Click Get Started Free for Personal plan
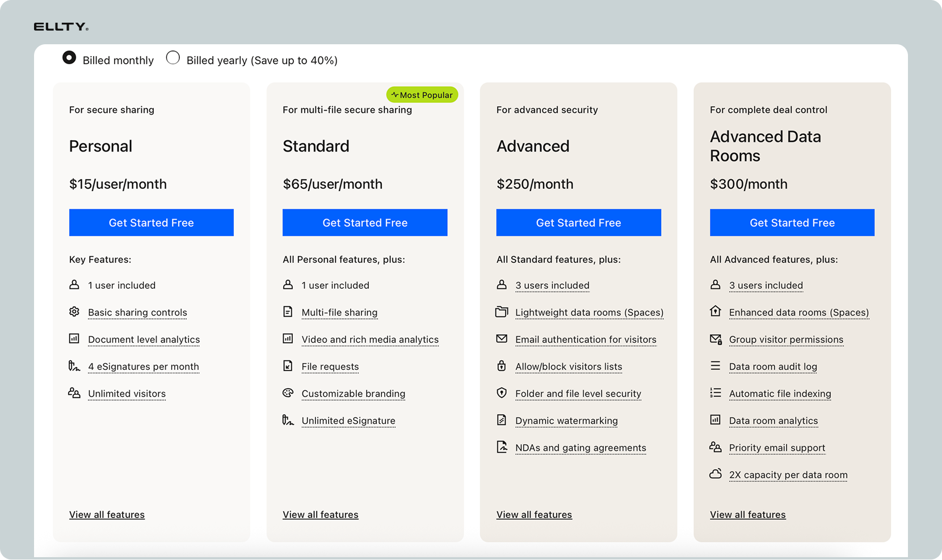Screen dimensions: 942x560 click(152, 222)
